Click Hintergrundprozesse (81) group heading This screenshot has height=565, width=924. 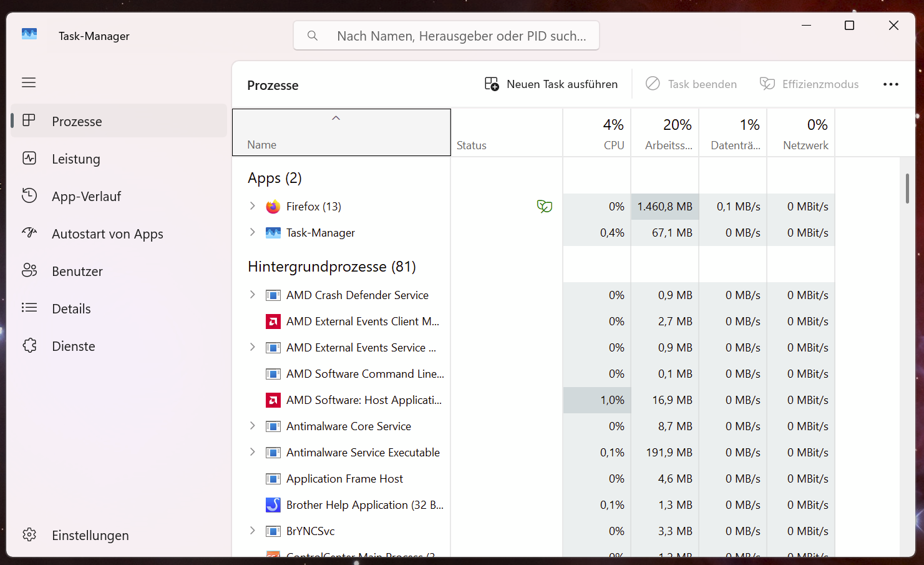click(332, 267)
